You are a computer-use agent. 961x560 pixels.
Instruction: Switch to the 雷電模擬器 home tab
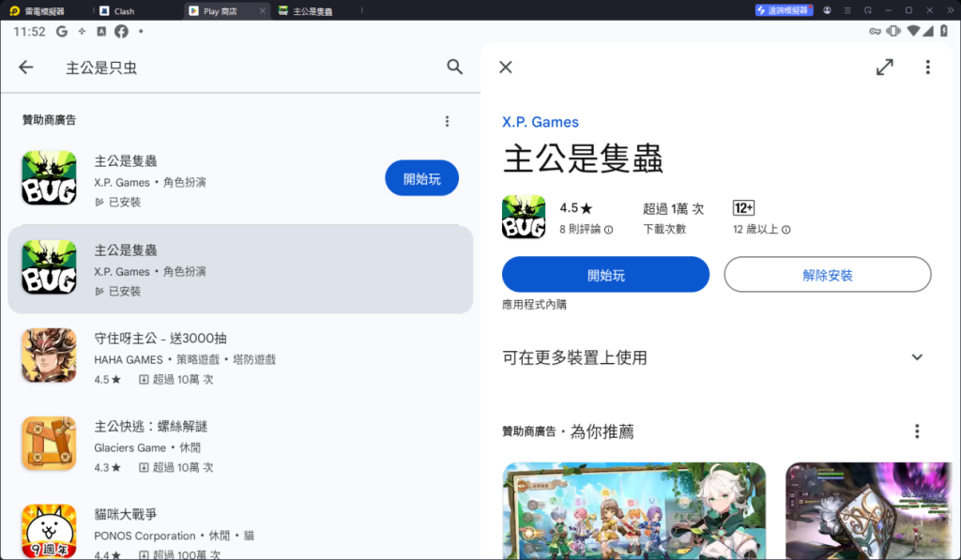click(x=37, y=11)
